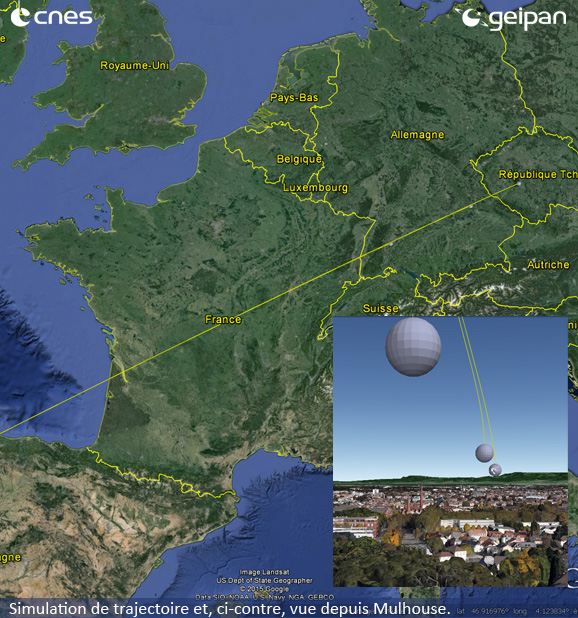Click the medium sphere above the horizon
This screenshot has width=578, height=618.
[x=484, y=453]
